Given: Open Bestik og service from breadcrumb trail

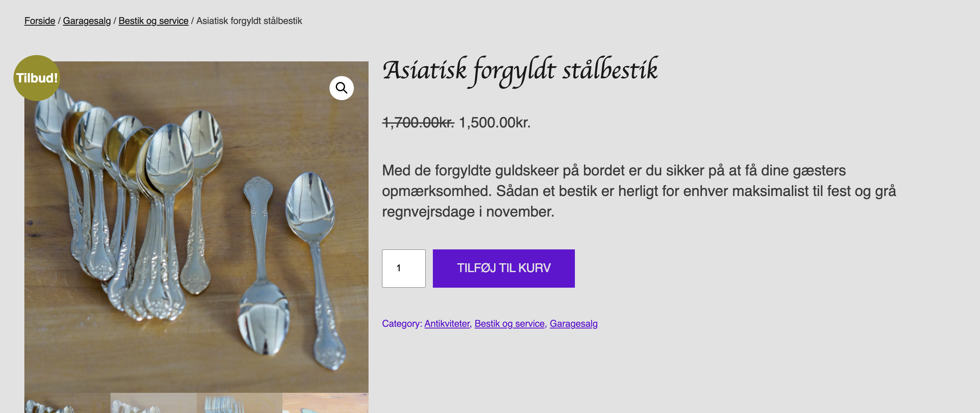Looking at the screenshot, I should 153,21.
